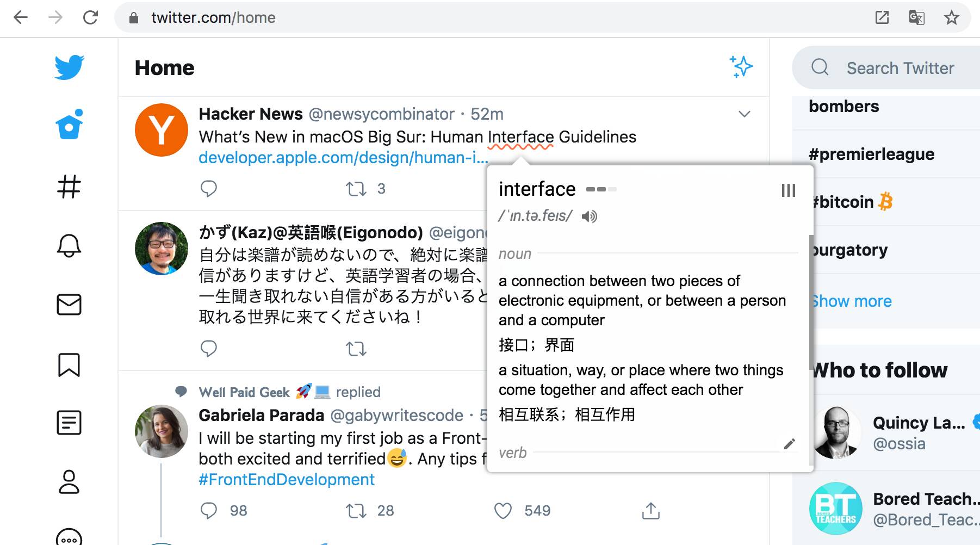This screenshot has height=545, width=980.
Task: Open dictionary popup menu bars icon
Action: [788, 190]
